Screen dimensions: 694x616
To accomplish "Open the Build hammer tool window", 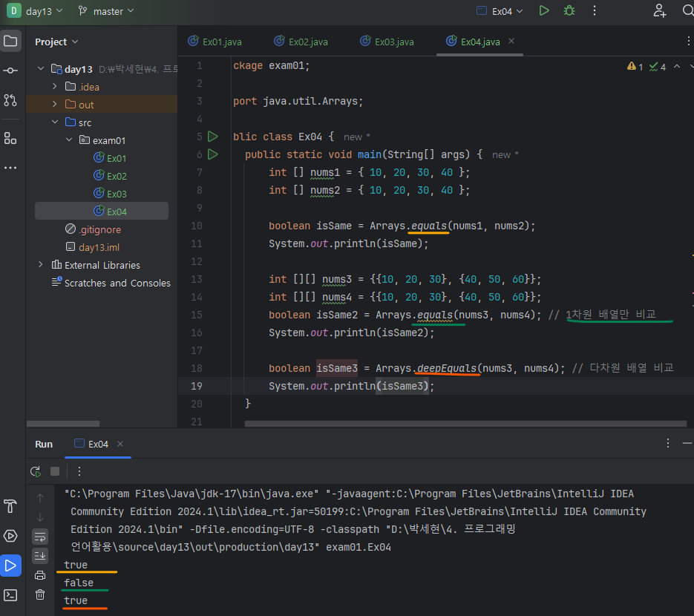I will coord(10,506).
